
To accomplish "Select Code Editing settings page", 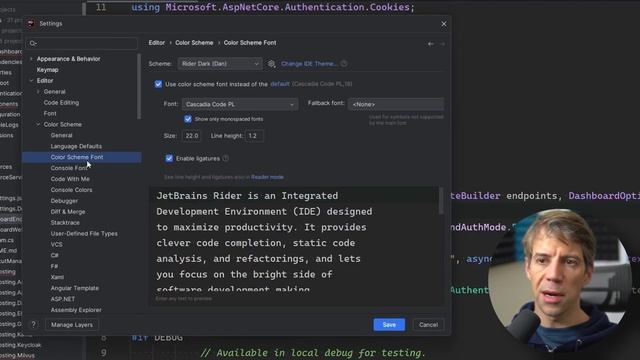I will [x=61, y=102].
